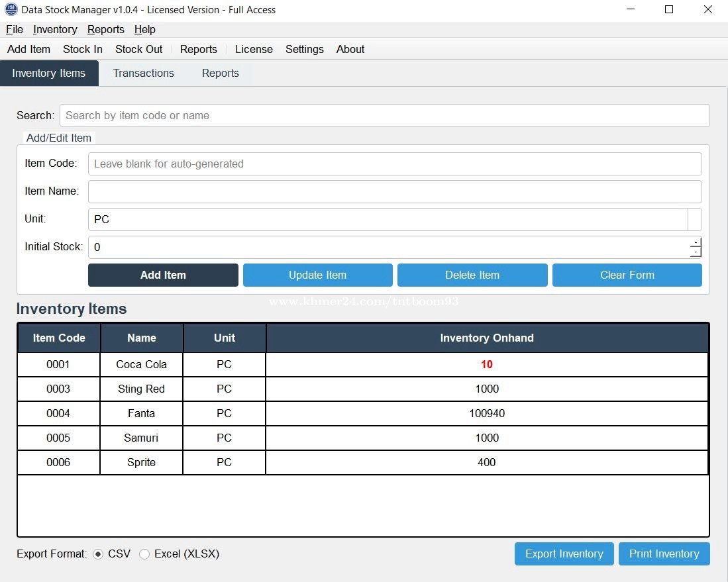Click the Delete Item button
This screenshot has width=728, height=582.
(x=472, y=275)
